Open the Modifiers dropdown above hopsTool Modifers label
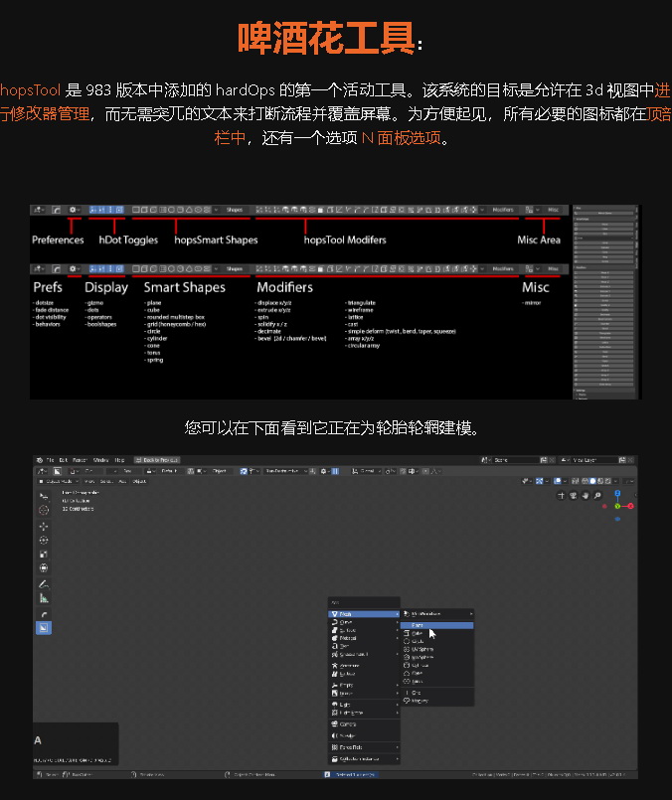Screen dimensions: 672x800 tap(498, 210)
